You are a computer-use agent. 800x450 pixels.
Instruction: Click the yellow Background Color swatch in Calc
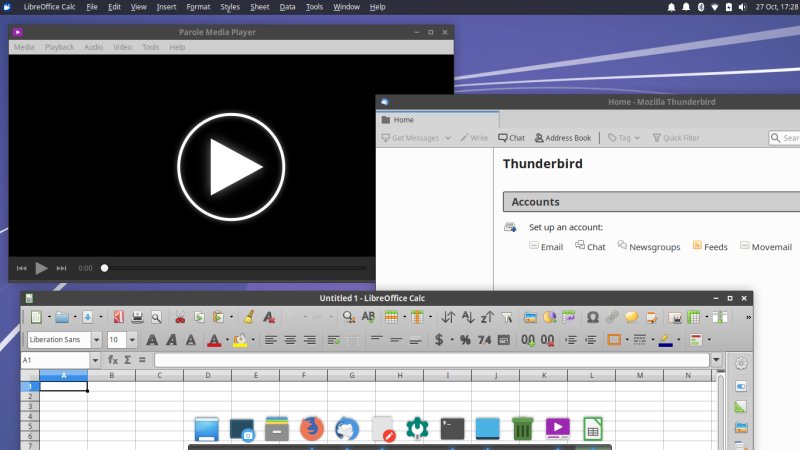click(240, 339)
